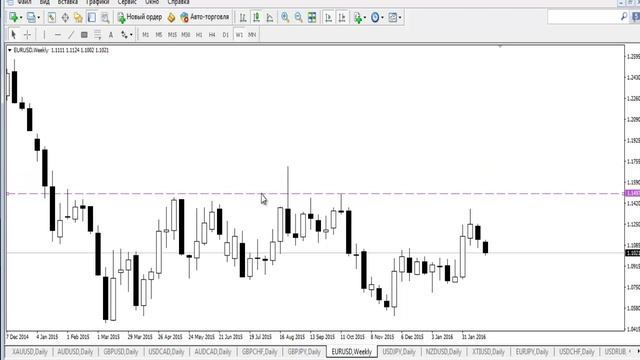
Task: Switch timeframe to MN monthly
Action: click(x=252, y=35)
